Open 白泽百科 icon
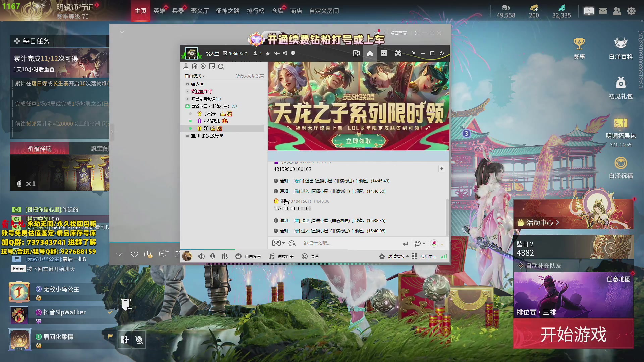Image resolution: width=644 pixels, height=362 pixels. pyautogui.click(x=621, y=48)
